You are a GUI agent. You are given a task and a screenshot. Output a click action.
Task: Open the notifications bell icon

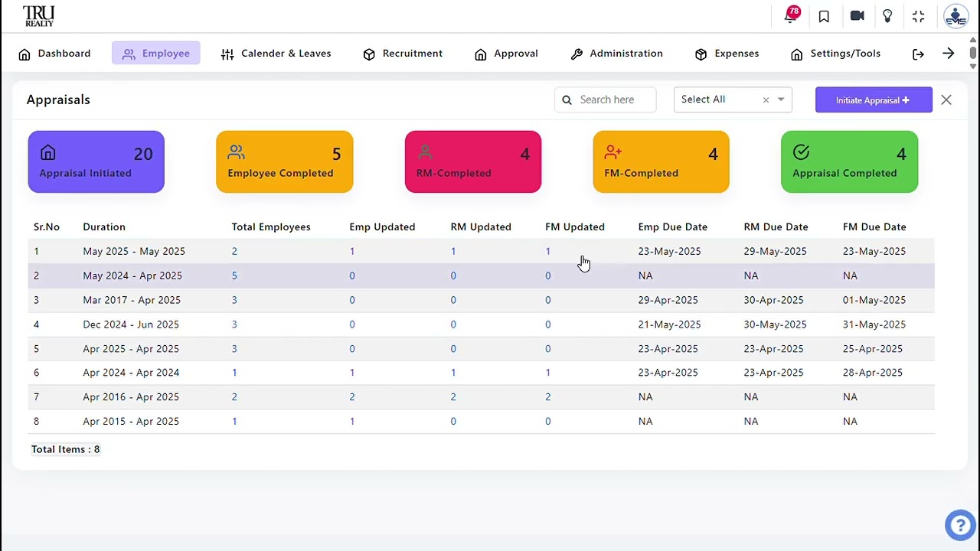791,15
